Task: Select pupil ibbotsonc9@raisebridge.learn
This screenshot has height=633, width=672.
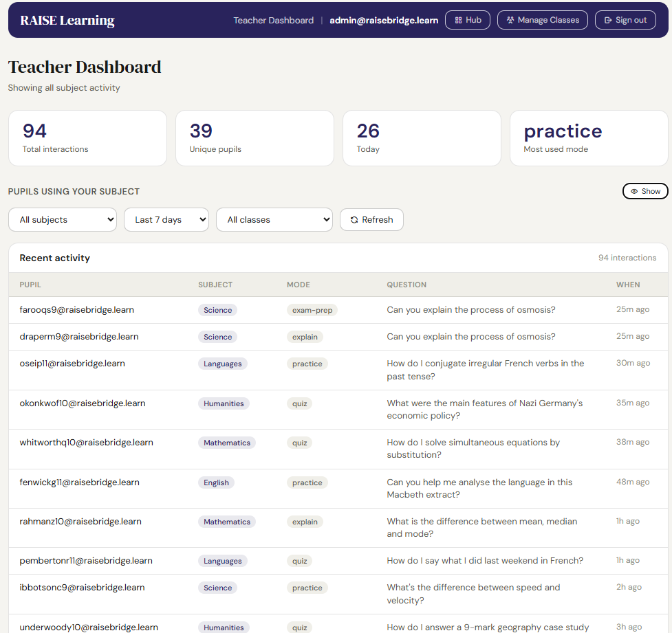Action: pos(82,588)
